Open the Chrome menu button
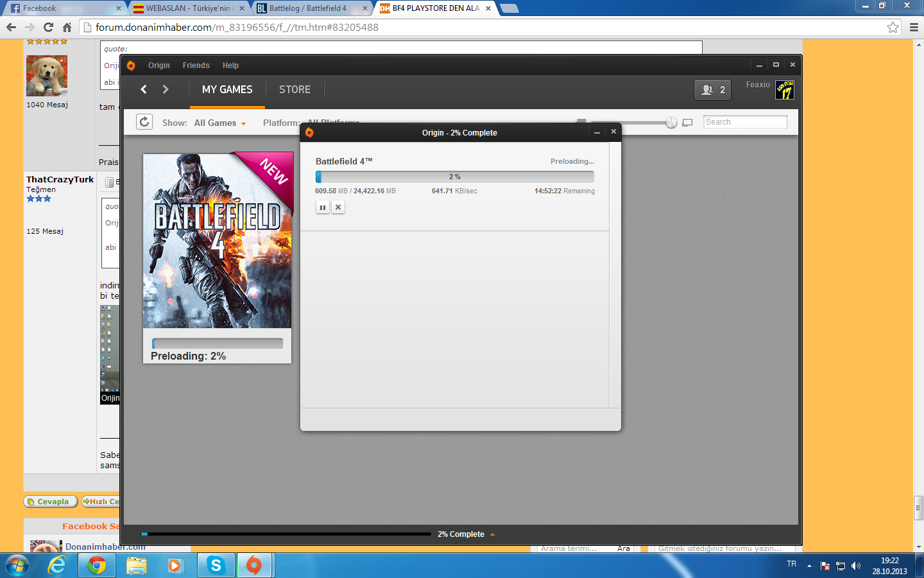Screen dimensions: 924x578 coord(914,27)
